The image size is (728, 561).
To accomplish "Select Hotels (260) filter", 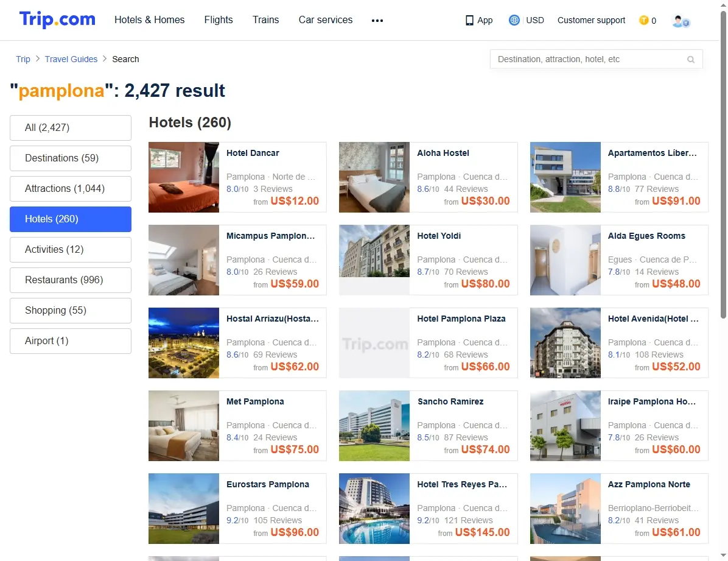I will coord(71,219).
